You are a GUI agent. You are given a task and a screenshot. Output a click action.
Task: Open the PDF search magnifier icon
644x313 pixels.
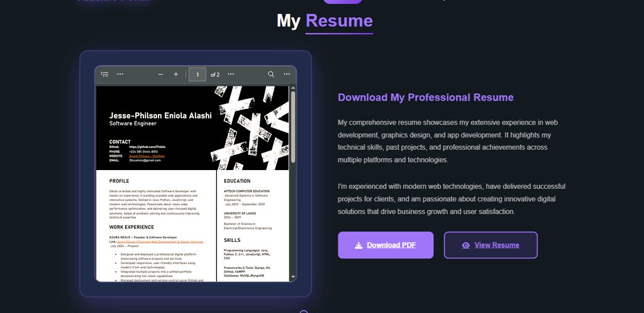(271, 74)
